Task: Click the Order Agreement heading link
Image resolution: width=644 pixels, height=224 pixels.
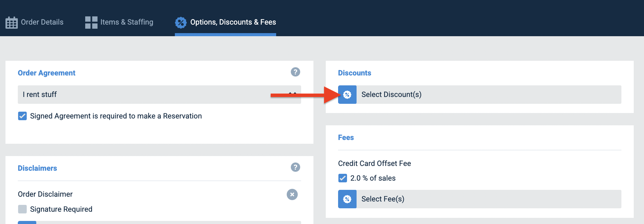Action: tap(47, 73)
